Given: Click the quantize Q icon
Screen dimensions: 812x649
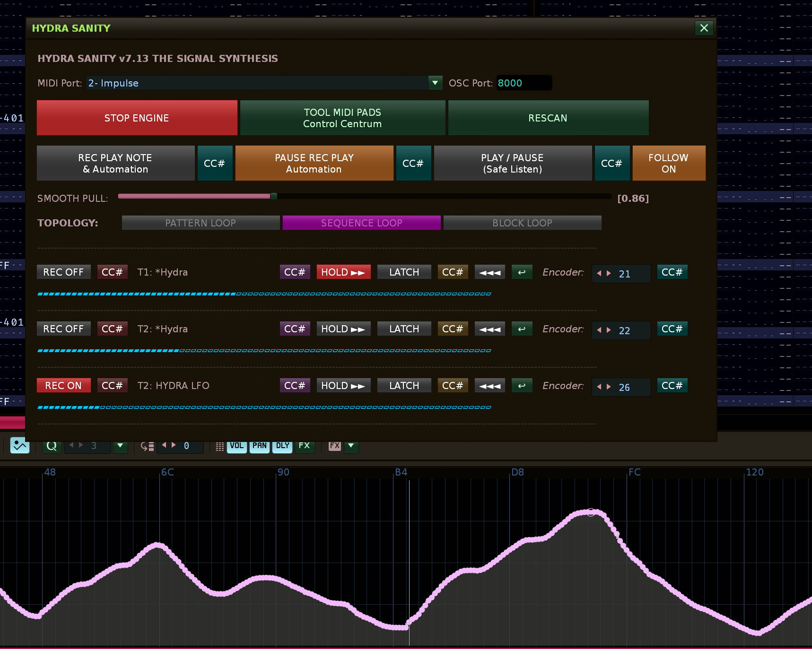Looking at the screenshot, I should click(x=52, y=446).
